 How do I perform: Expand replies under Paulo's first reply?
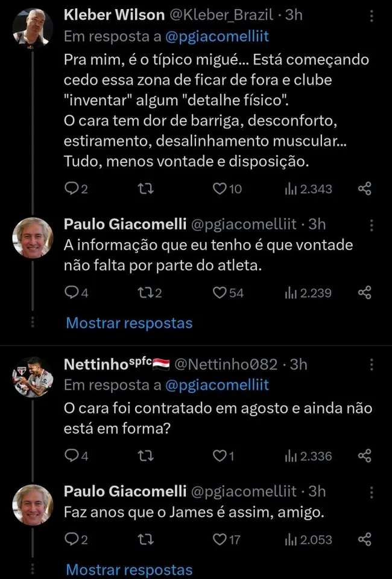click(x=128, y=323)
